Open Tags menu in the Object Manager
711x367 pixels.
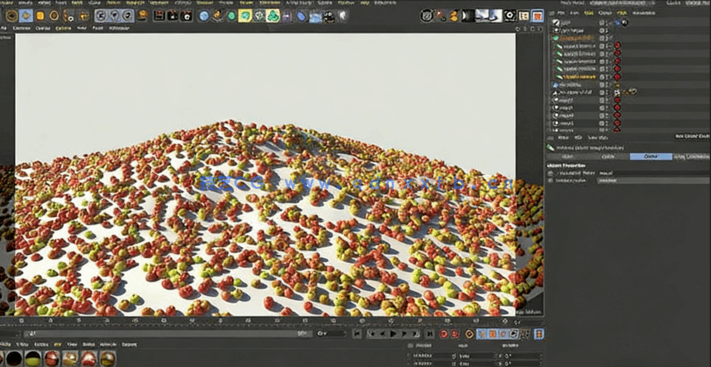point(622,13)
